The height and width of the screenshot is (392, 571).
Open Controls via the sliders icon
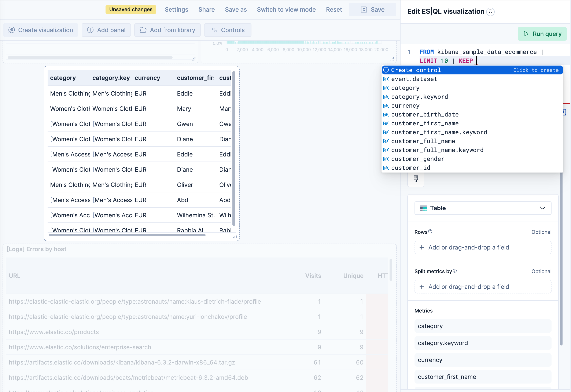pos(214,30)
